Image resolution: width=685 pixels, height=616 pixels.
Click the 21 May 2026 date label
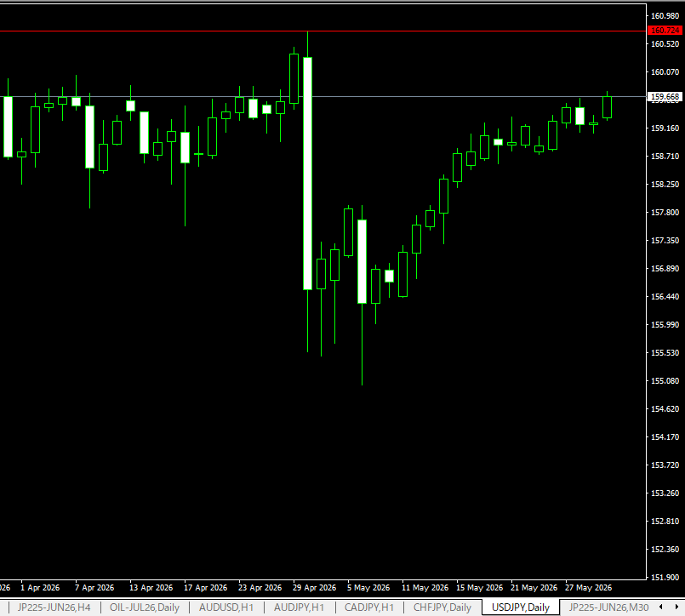[534, 588]
